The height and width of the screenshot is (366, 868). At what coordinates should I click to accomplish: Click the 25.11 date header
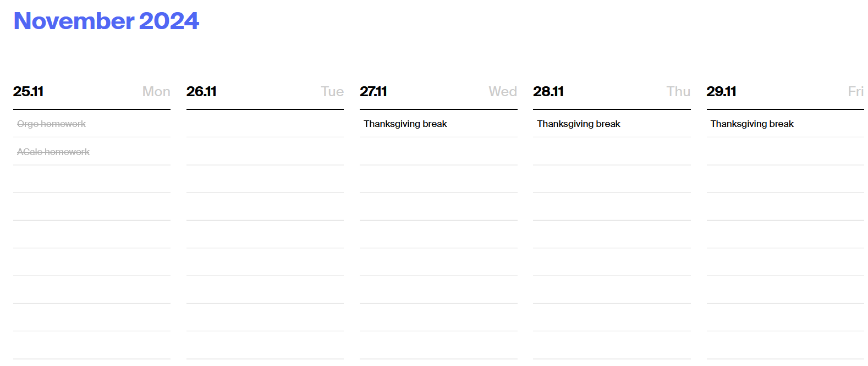(28, 91)
